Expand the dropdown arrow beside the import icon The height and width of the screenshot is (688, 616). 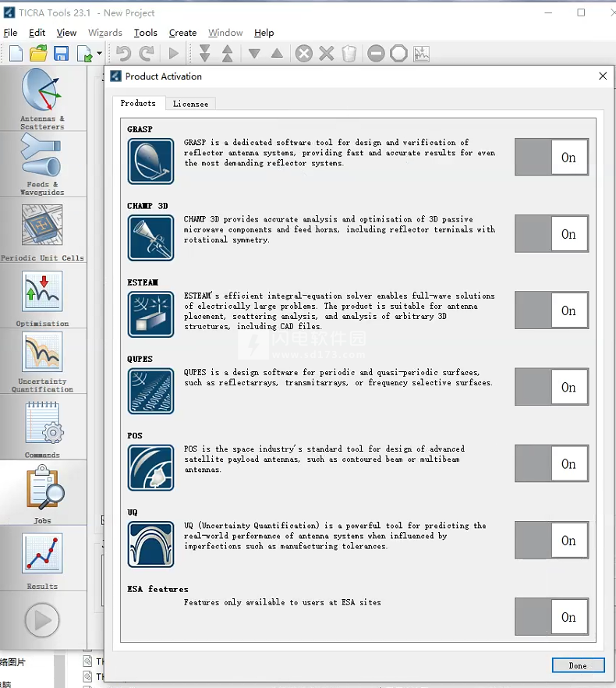click(100, 55)
